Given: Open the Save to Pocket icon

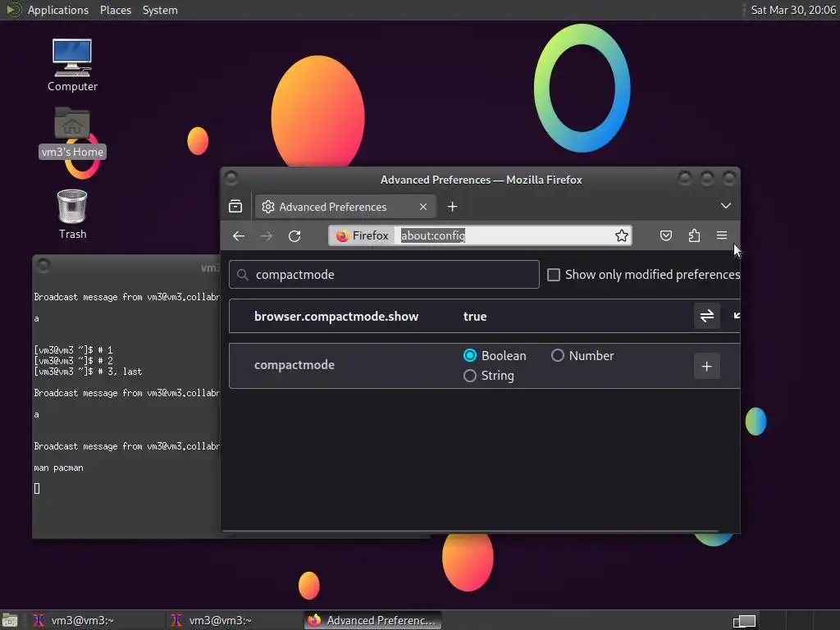Looking at the screenshot, I should (666, 235).
